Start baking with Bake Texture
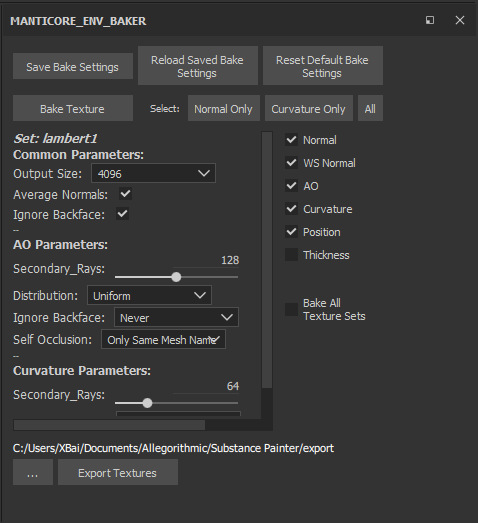 tap(73, 108)
